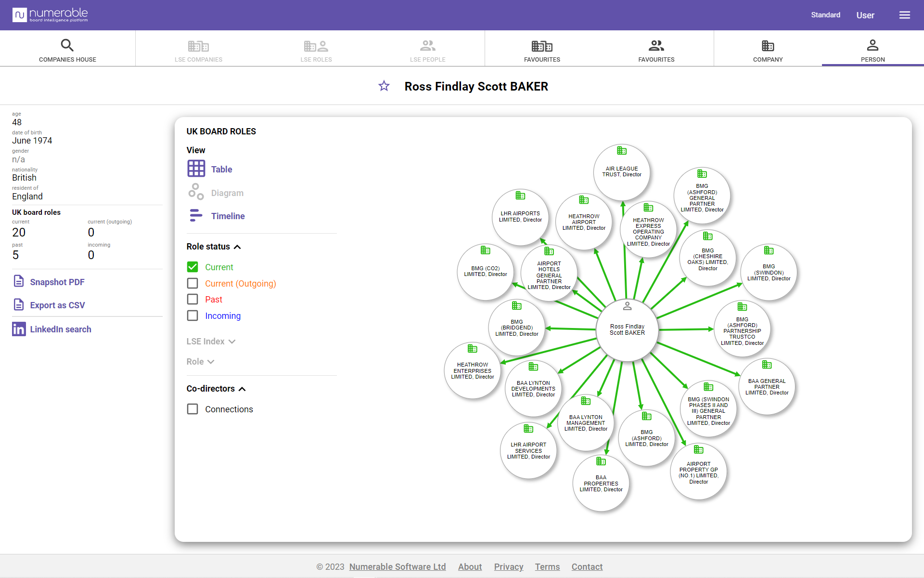Enable the Current (Outgoing) checkbox
Image resolution: width=924 pixels, height=578 pixels.
[192, 283]
